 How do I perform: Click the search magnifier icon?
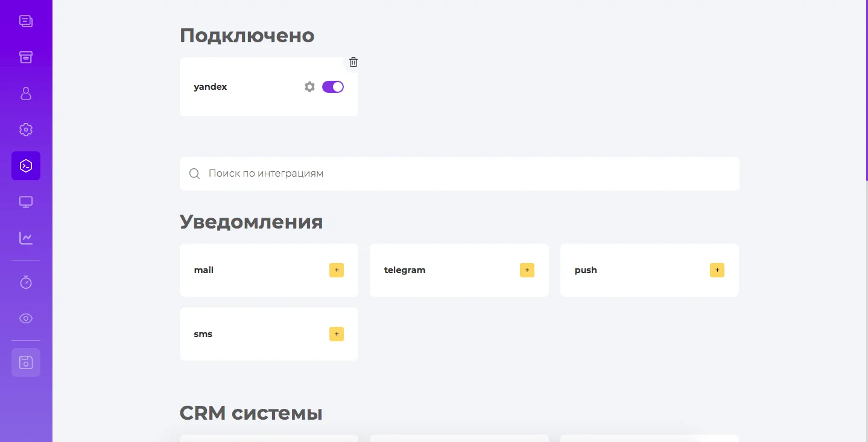click(x=195, y=174)
